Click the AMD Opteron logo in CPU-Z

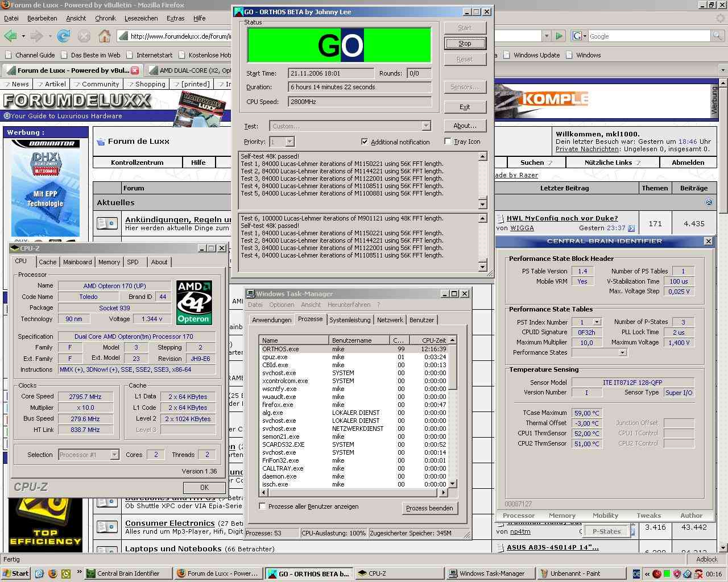pos(194,302)
